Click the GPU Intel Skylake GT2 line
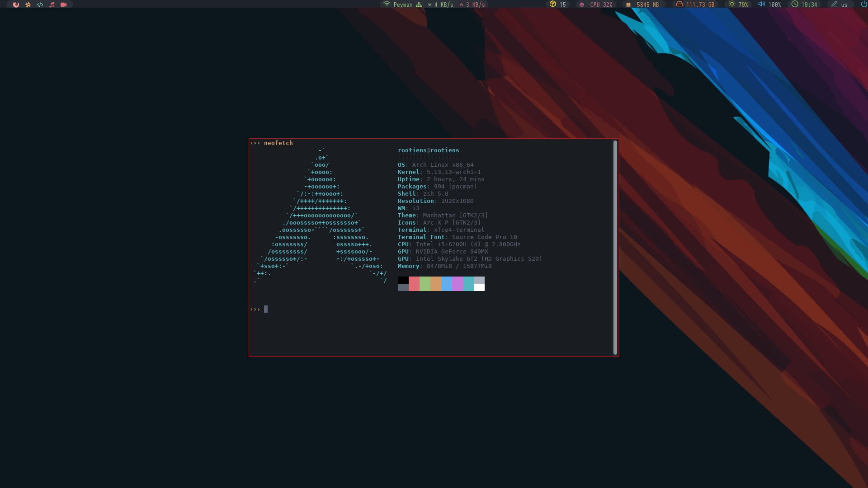868x488 pixels. tap(470, 259)
